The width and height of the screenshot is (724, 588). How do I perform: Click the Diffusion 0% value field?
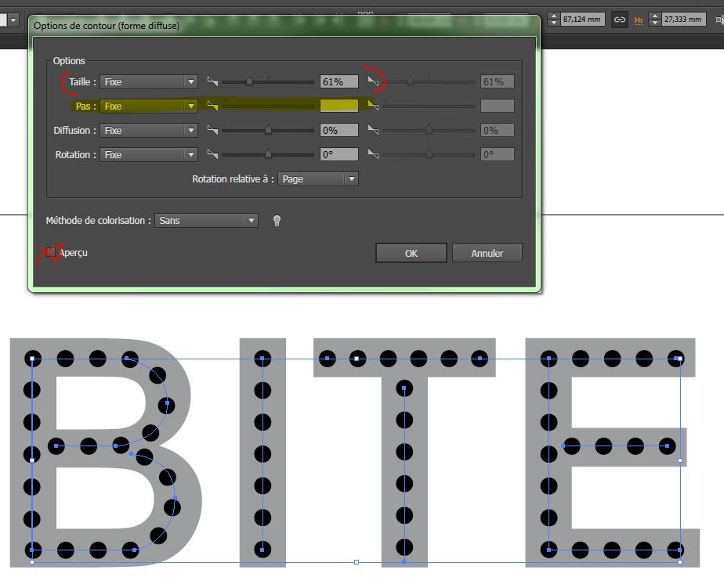point(338,131)
